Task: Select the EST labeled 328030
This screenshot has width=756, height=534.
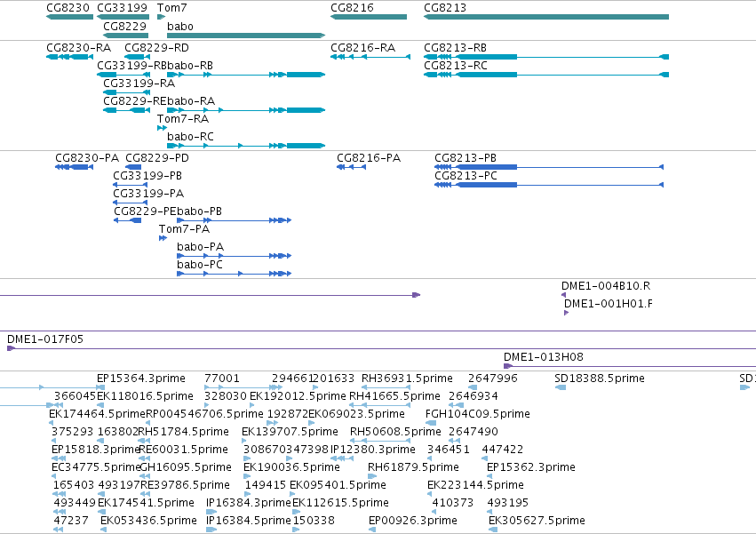Action: click(x=226, y=396)
